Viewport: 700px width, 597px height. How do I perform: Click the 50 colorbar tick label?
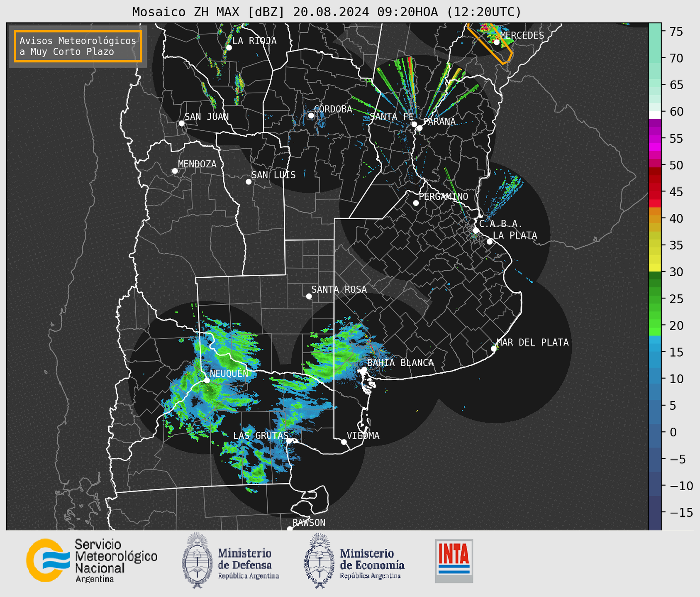(x=676, y=165)
